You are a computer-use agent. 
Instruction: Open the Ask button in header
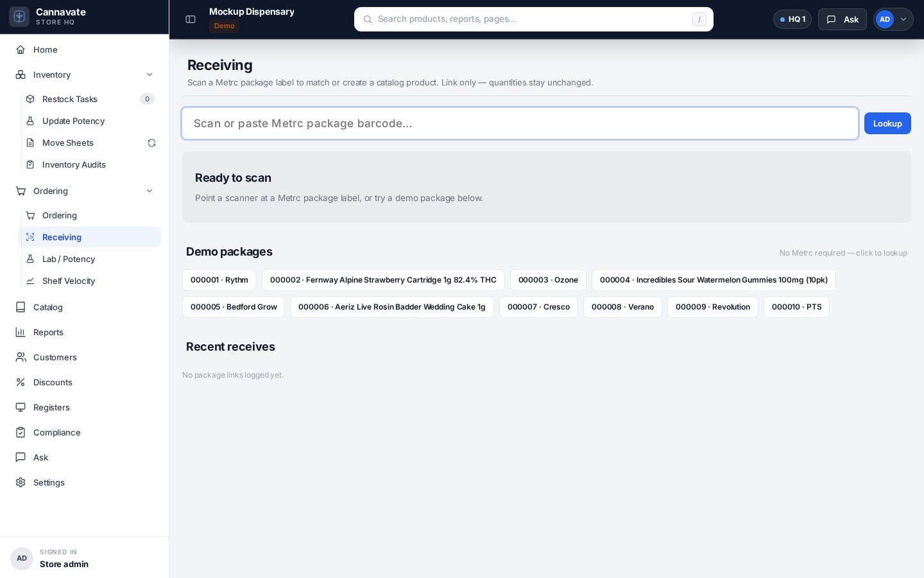tap(843, 19)
